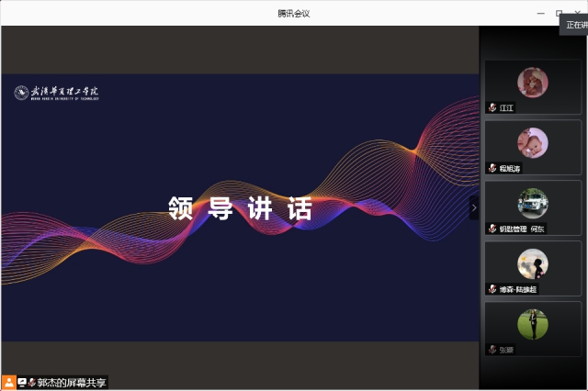Click the mic icon before 郭杰的屏幕共享
This screenshot has height=391, width=588.
tap(32, 382)
